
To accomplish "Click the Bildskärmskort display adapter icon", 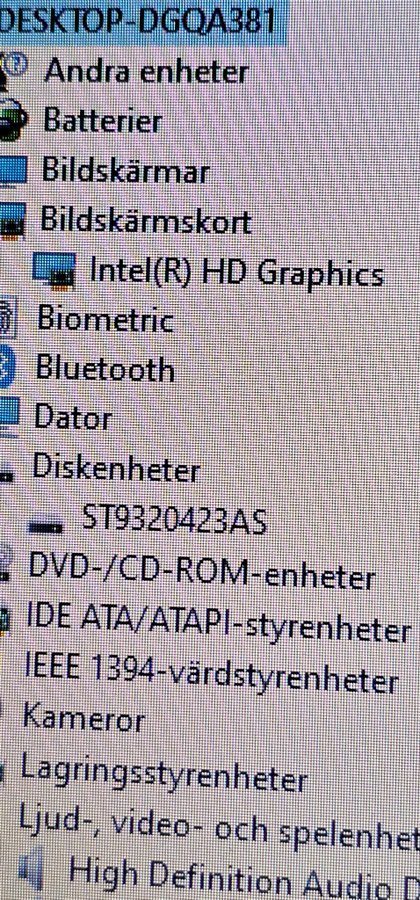I will [12, 222].
